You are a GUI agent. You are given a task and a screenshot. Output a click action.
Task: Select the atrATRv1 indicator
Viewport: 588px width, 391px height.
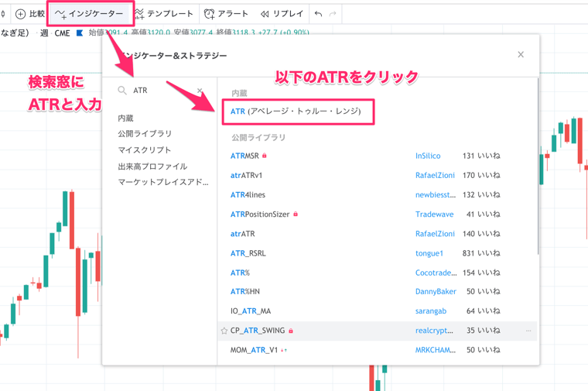tap(246, 175)
